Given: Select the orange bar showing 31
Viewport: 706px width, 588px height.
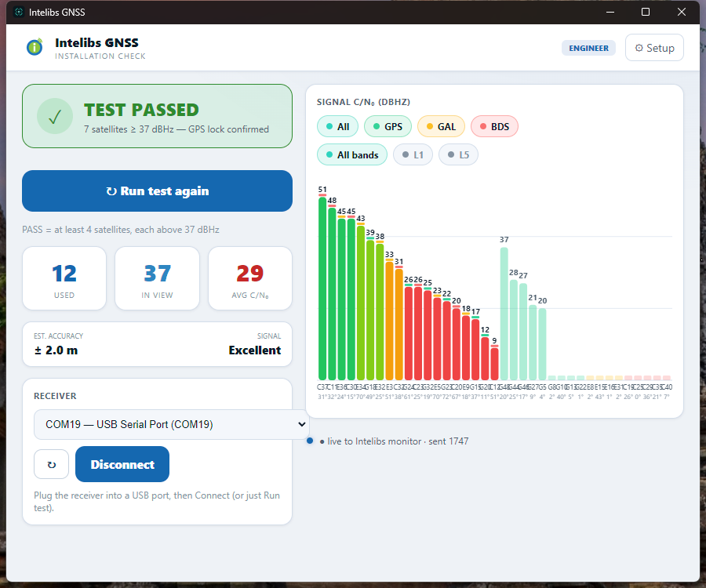Looking at the screenshot, I should (399, 324).
